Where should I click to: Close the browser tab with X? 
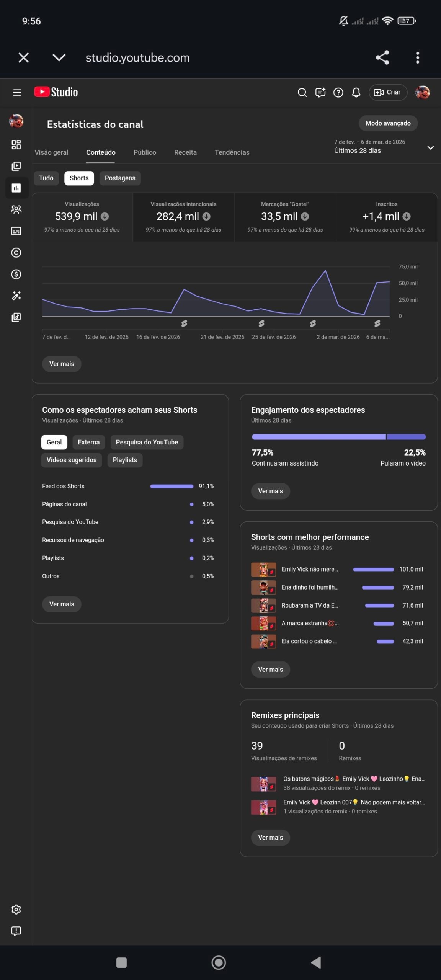pos(24,58)
